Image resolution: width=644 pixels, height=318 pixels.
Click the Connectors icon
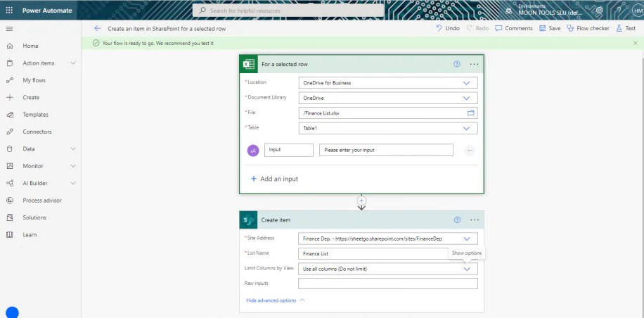pyautogui.click(x=10, y=132)
